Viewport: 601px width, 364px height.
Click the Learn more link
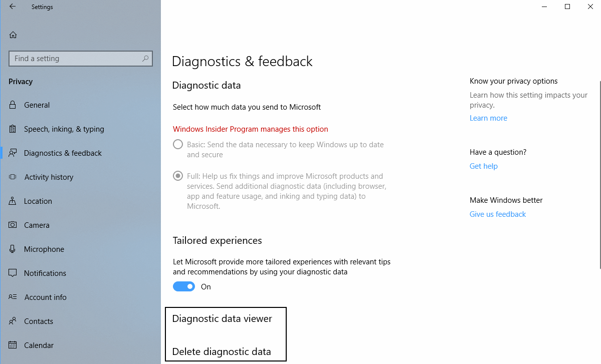488,118
